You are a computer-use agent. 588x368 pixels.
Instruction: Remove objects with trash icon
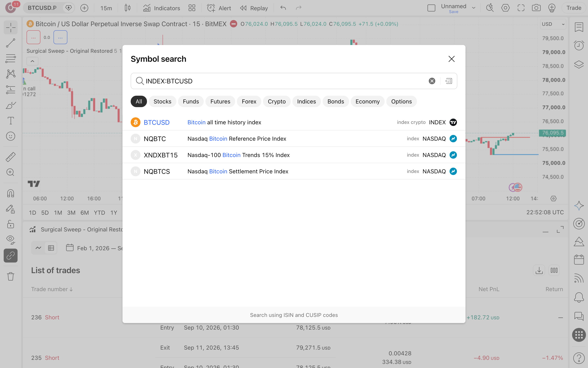pyautogui.click(x=10, y=276)
